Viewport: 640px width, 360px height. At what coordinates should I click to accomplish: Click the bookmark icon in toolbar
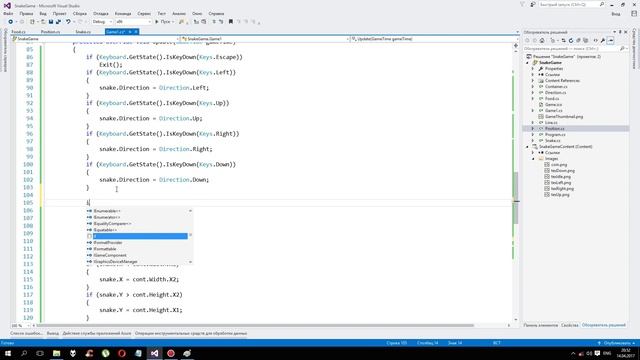[x=231, y=22]
